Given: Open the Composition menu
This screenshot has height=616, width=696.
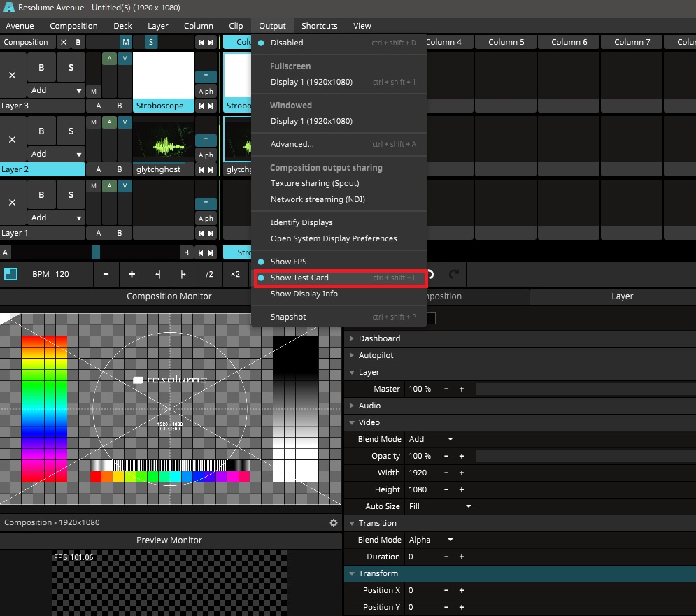Looking at the screenshot, I should click(x=73, y=26).
